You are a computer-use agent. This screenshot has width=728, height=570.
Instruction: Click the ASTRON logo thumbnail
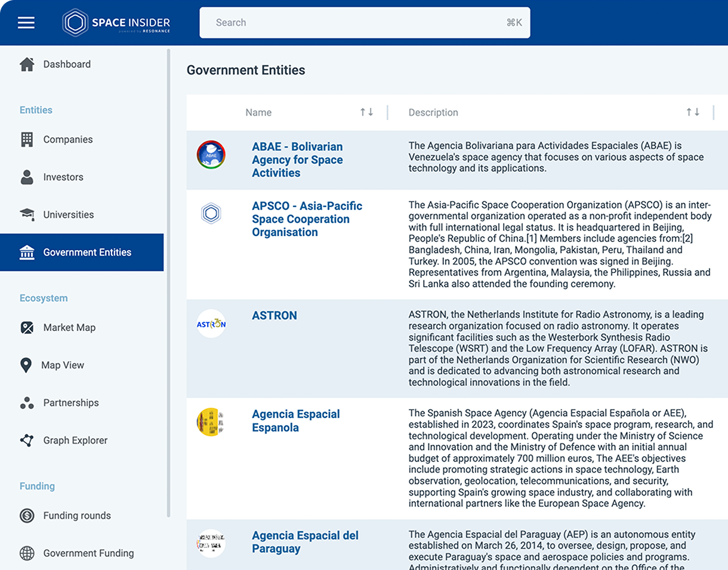click(211, 324)
